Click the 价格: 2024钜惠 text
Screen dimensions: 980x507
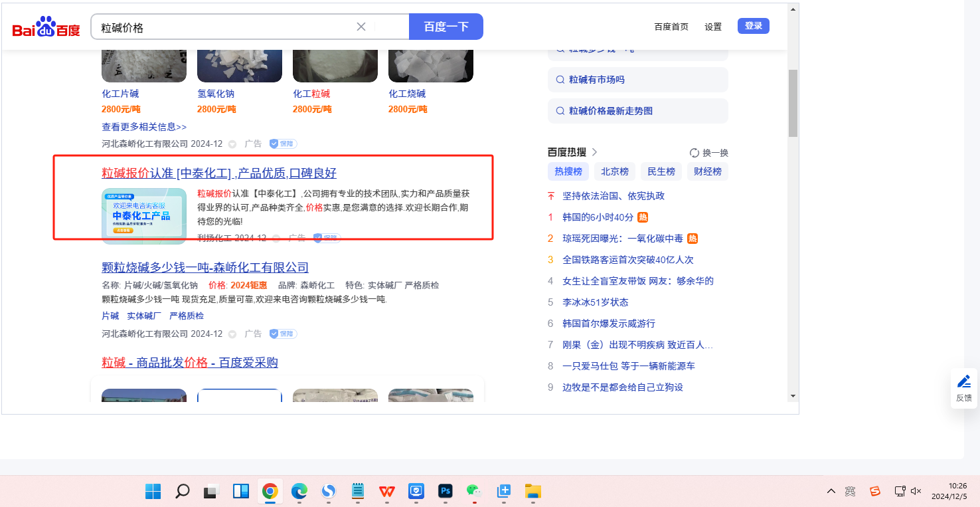pyautogui.click(x=238, y=285)
